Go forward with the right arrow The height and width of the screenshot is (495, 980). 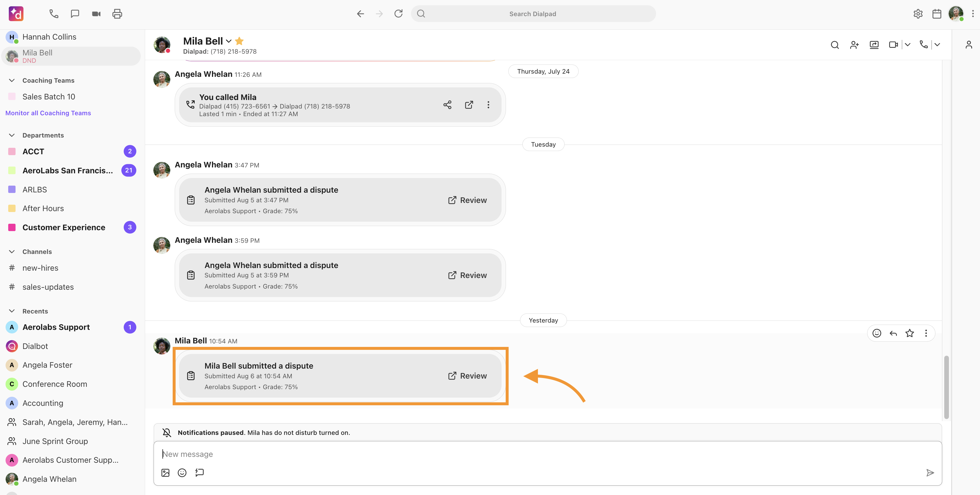pos(379,14)
